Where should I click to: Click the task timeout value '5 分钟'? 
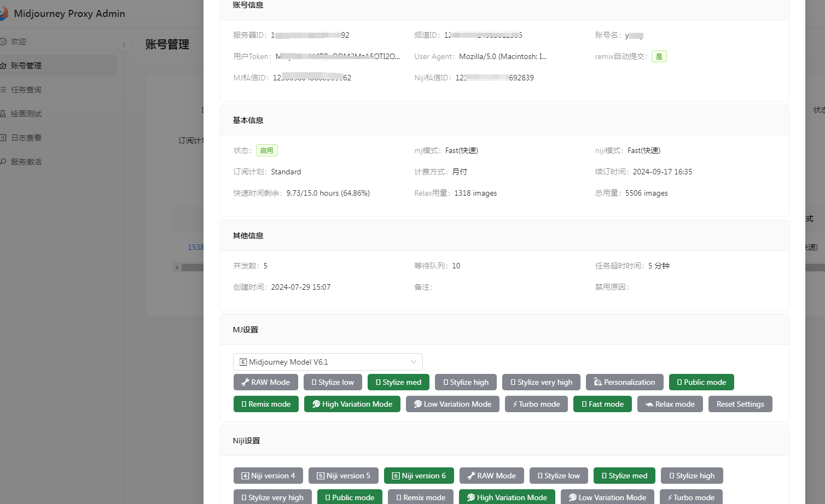tap(659, 266)
